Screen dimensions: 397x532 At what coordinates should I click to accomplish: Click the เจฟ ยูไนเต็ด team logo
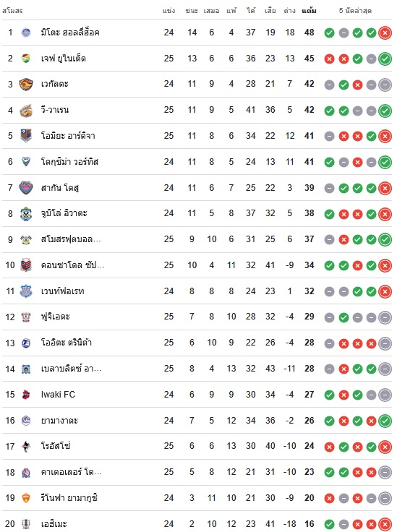[x=26, y=59]
